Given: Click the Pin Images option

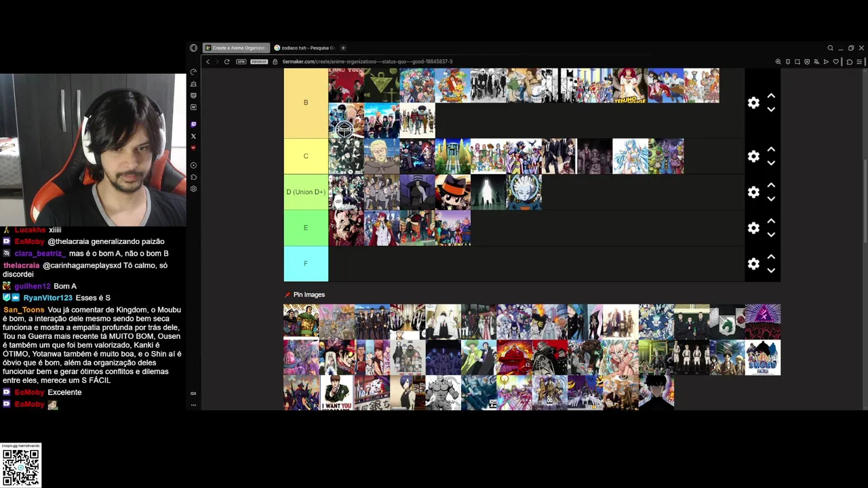Looking at the screenshot, I should coord(304,295).
